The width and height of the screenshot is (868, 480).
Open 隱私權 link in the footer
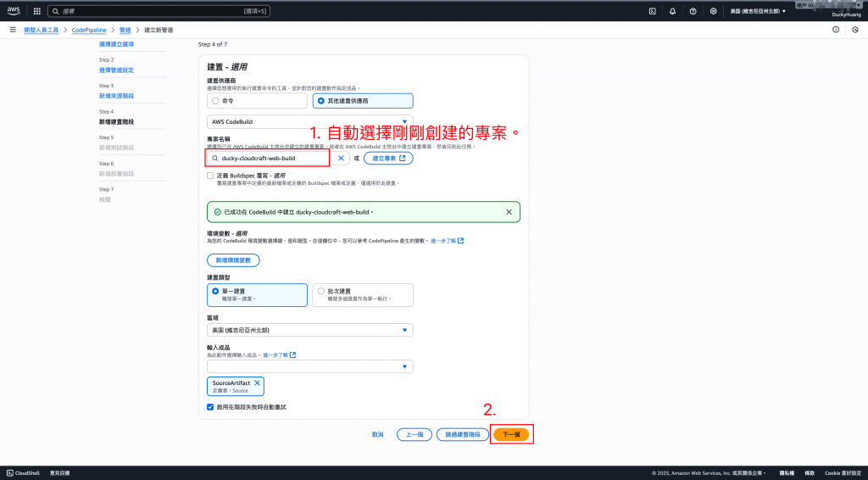click(787, 473)
